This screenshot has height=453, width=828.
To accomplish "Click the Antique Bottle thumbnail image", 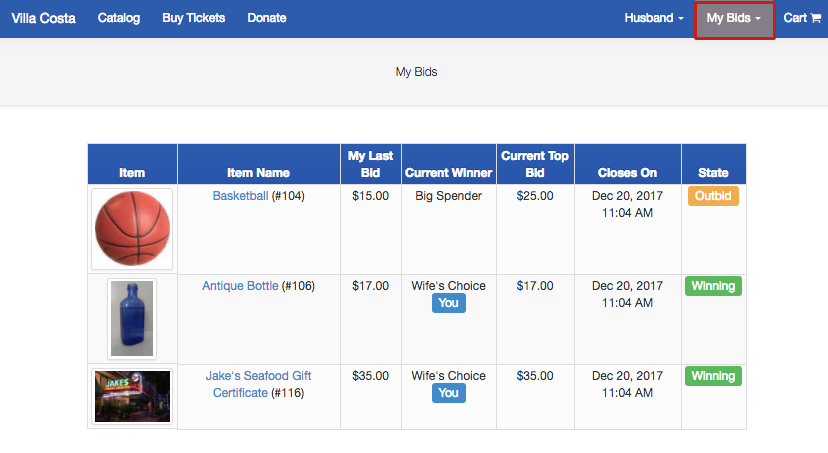I will 132,319.
